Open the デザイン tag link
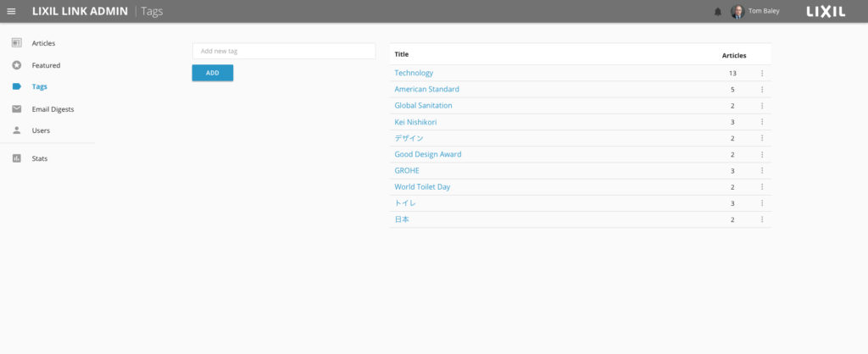Screen dimensions: 868x354 pos(409,138)
